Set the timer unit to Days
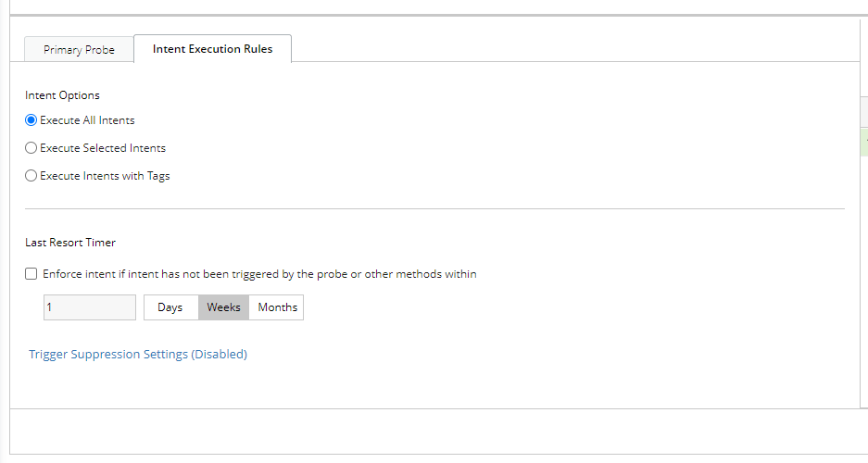The image size is (868, 463). click(x=170, y=307)
